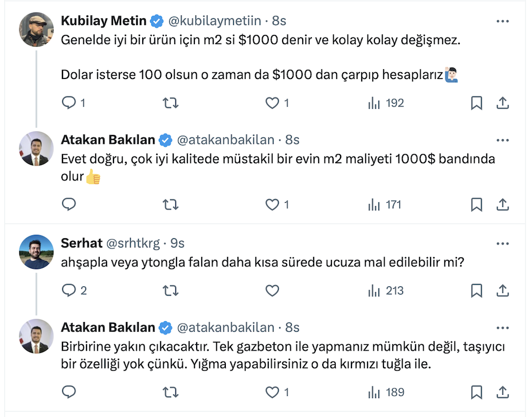Open more options on Kubilay Metin's tweet
This screenshot has width=532, height=417.
click(502, 21)
